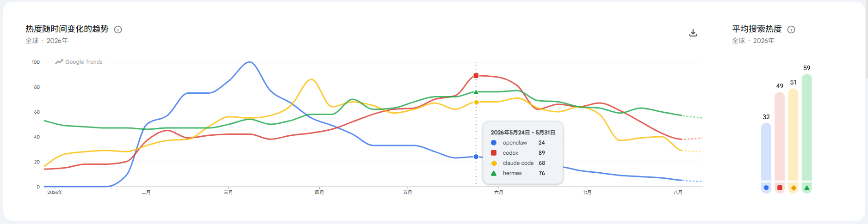Click the 七月 axis label

[587, 192]
